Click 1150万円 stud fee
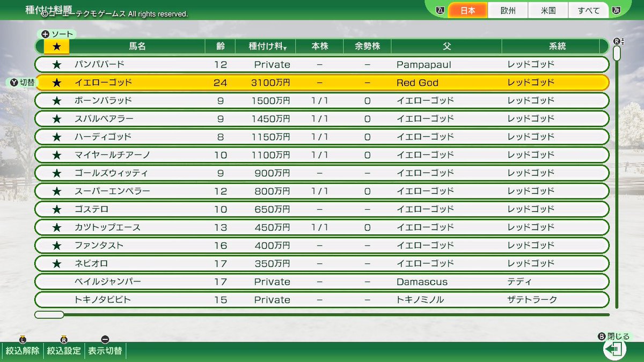Screen dimensions: 644x362 [x=270, y=137]
